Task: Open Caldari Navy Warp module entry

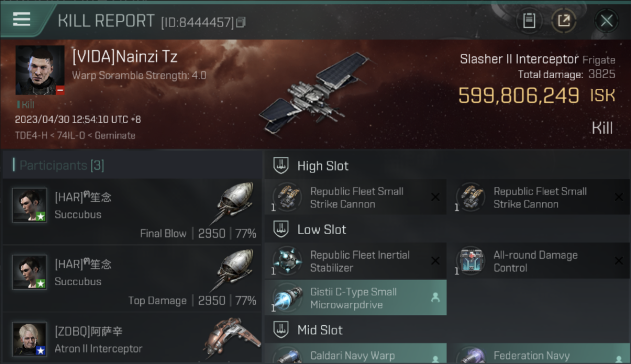Action: [x=355, y=354]
